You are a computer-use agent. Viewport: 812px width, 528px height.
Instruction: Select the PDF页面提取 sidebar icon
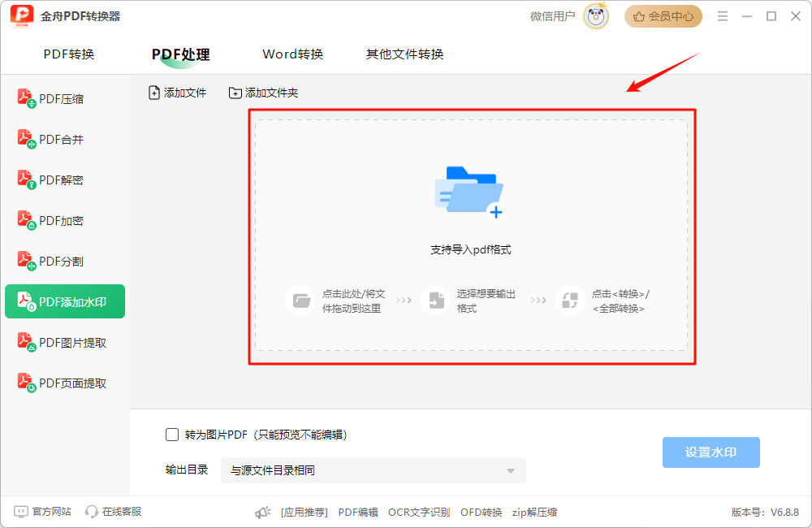[x=27, y=383]
